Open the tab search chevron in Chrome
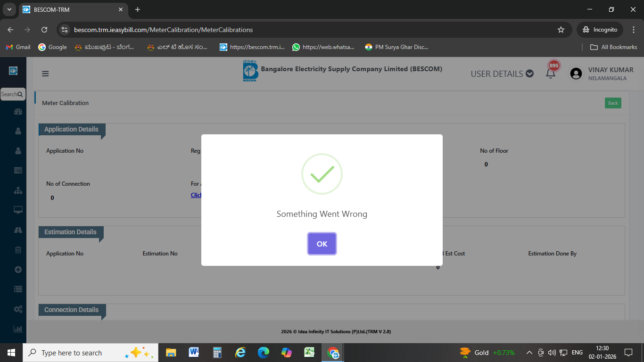 (x=9, y=9)
